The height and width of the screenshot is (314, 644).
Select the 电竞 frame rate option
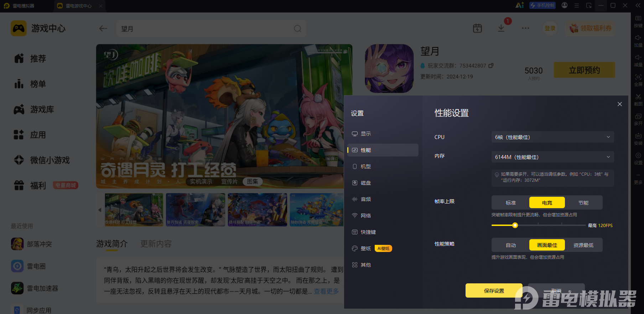(547, 203)
